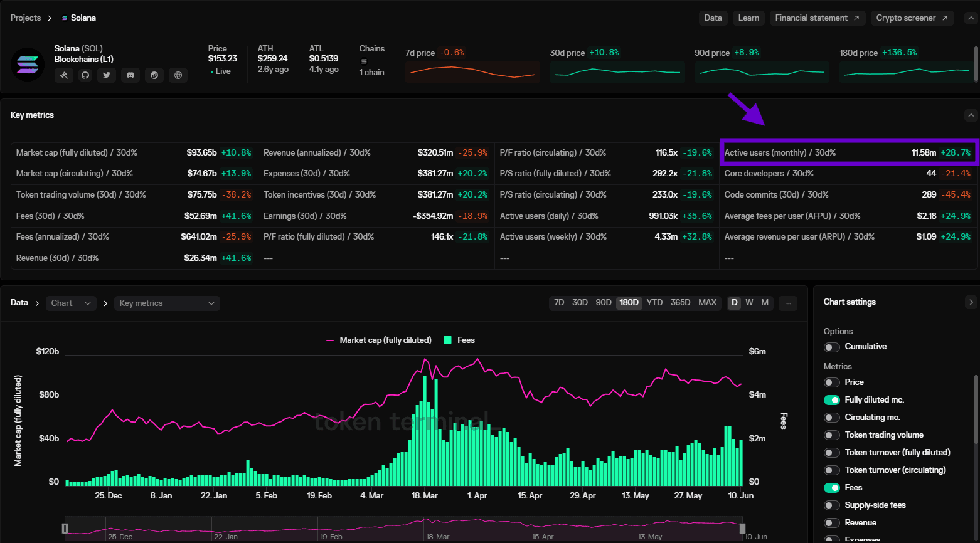The image size is (980, 543).
Task: Switch to daily (D) granularity
Action: click(x=734, y=303)
